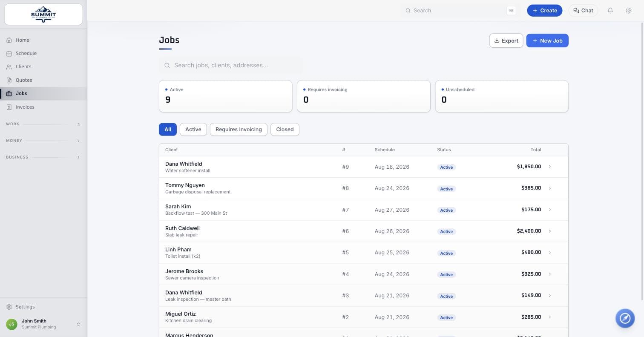Open job #2 row chevron
This screenshot has width=644, height=337.
550,317
